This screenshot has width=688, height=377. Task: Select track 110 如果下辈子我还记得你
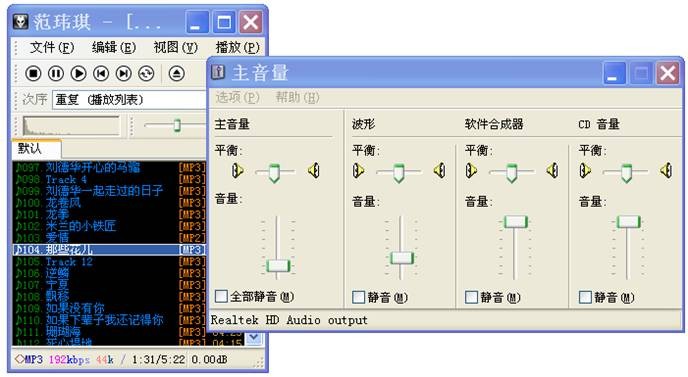109,320
